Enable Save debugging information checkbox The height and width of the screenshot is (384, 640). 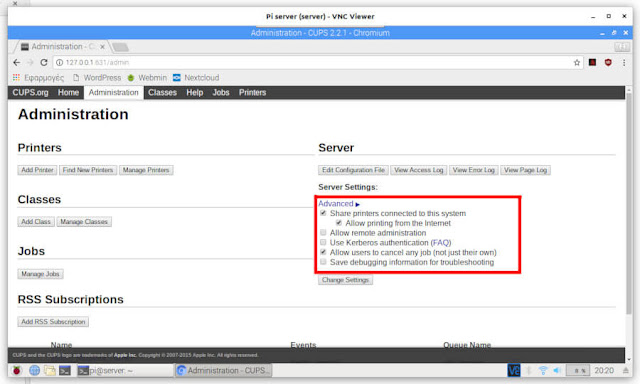pyautogui.click(x=323, y=262)
